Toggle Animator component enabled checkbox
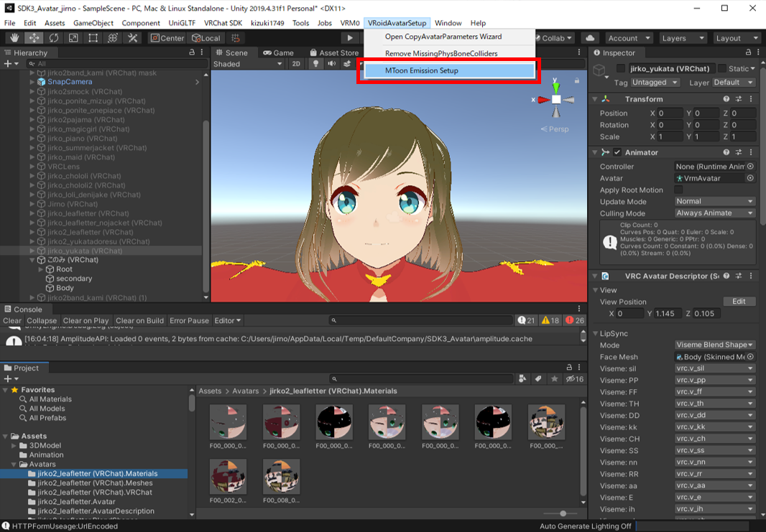Screen dimensions: 766x532 (x=617, y=152)
